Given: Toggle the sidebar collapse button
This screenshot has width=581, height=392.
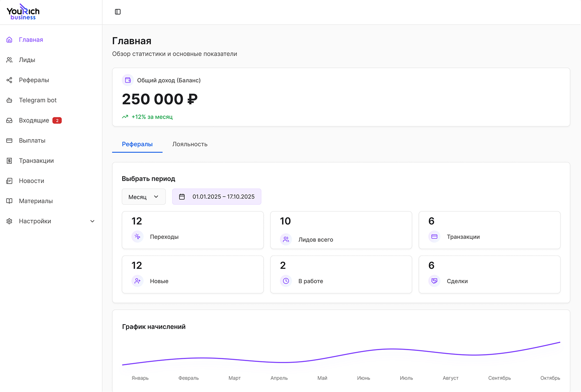Looking at the screenshot, I should point(118,12).
